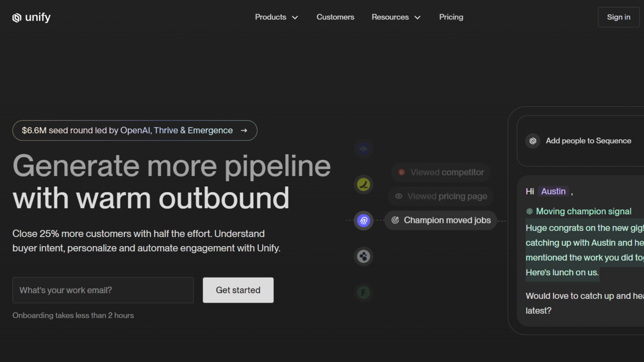Screen dimensions: 644x362
Task: Click the target icon in Champion moved jobs
Action: (395, 220)
